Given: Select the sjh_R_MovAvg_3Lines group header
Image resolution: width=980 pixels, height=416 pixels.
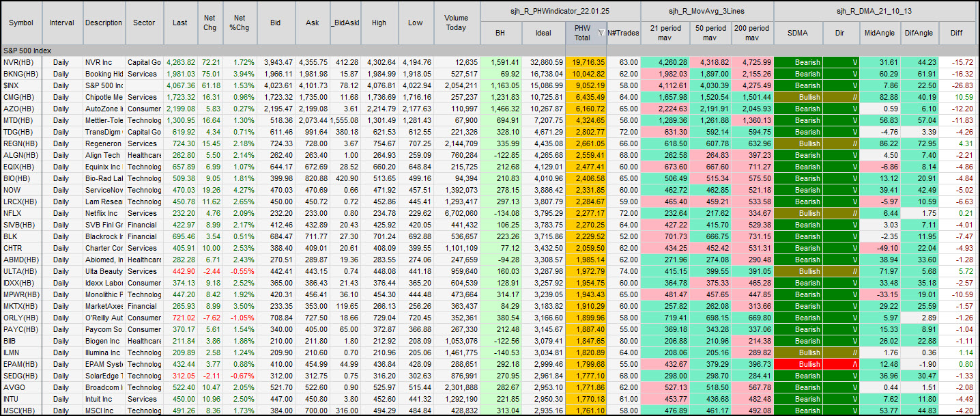Looking at the screenshot, I should (707, 11).
